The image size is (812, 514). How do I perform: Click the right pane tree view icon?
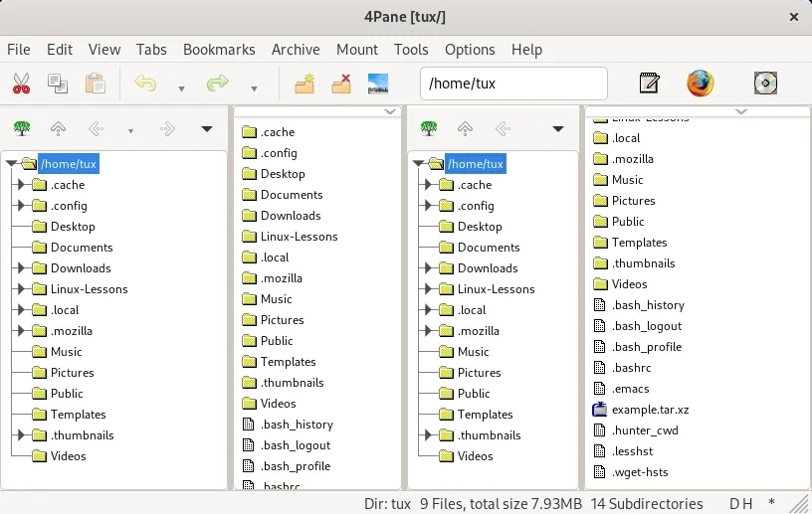click(x=429, y=128)
